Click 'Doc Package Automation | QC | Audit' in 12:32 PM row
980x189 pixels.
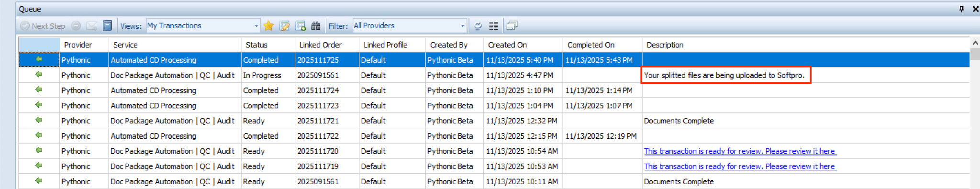coord(173,121)
